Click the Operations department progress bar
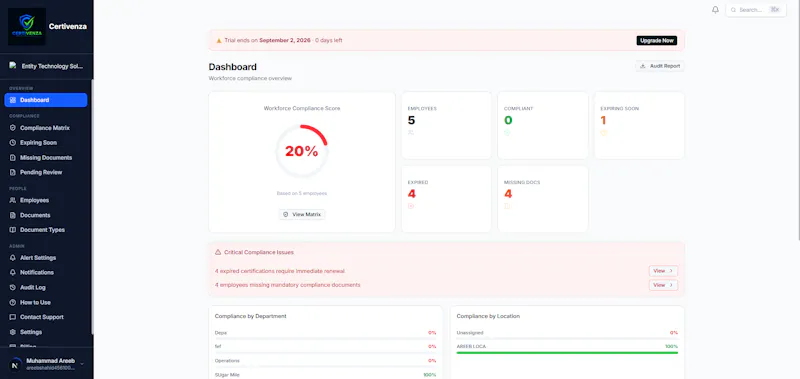This screenshot has height=379, width=800. (x=326, y=366)
